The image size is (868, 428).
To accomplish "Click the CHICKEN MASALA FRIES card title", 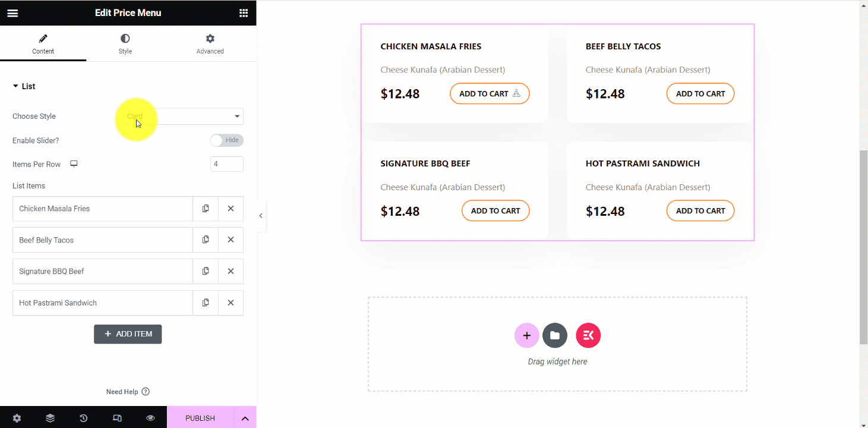I will coord(431,46).
